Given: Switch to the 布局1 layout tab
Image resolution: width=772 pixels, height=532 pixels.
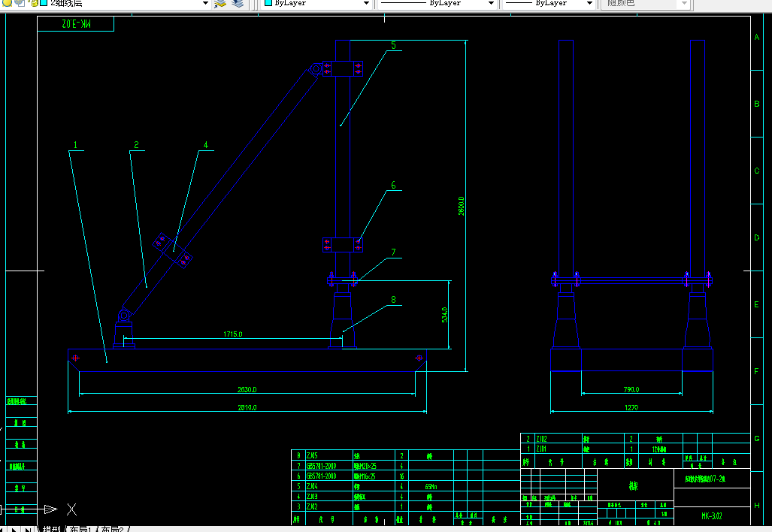Looking at the screenshot, I should coord(80,528).
